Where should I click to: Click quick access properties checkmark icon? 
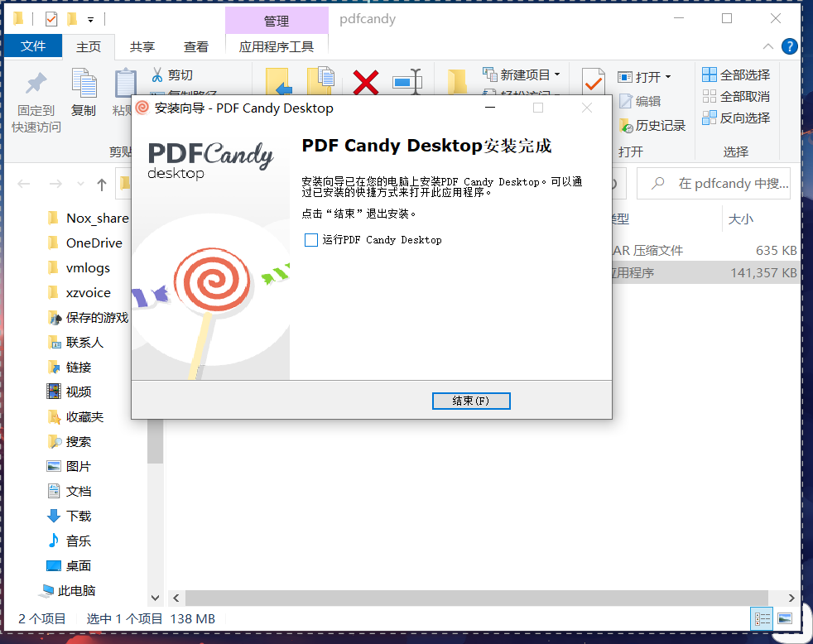coord(51,20)
